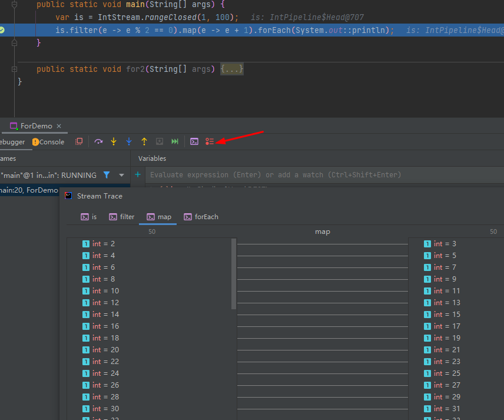This screenshot has width=504, height=420.
Task: Close the ForDemo debug tab
Action: 59,126
